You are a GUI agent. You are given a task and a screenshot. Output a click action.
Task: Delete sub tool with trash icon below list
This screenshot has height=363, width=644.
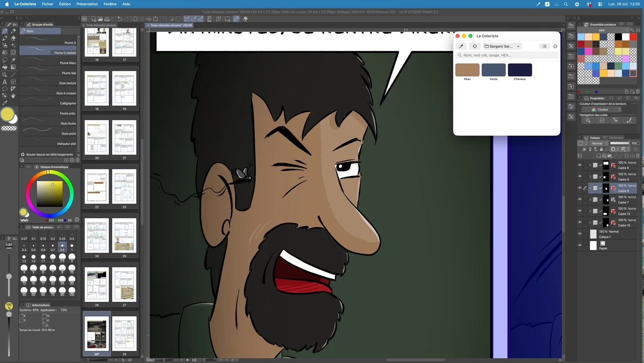coord(78,160)
